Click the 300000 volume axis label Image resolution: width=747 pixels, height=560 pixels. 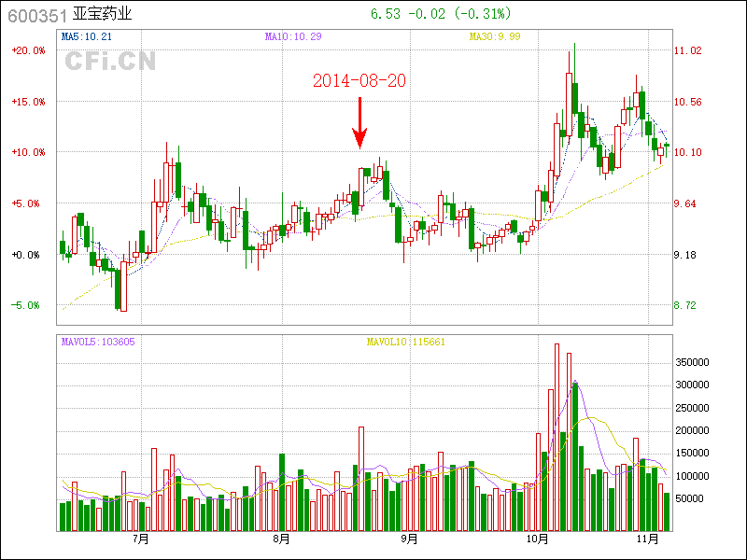coord(692,385)
